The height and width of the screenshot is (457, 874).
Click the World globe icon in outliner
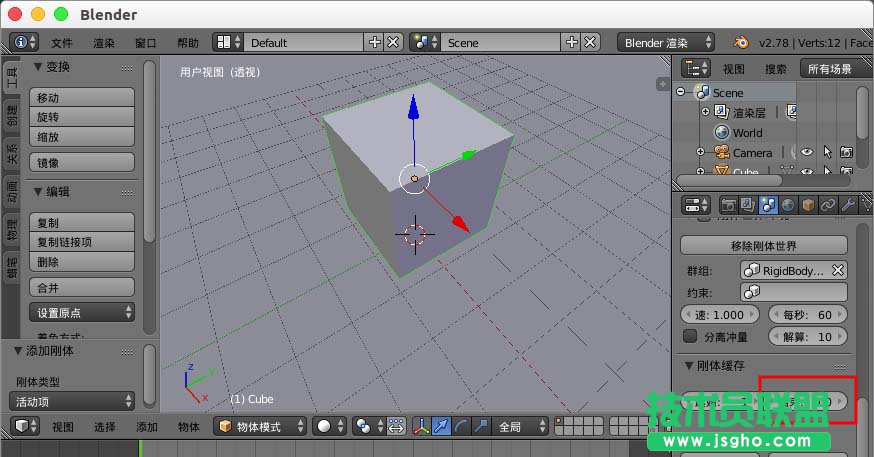coord(721,132)
